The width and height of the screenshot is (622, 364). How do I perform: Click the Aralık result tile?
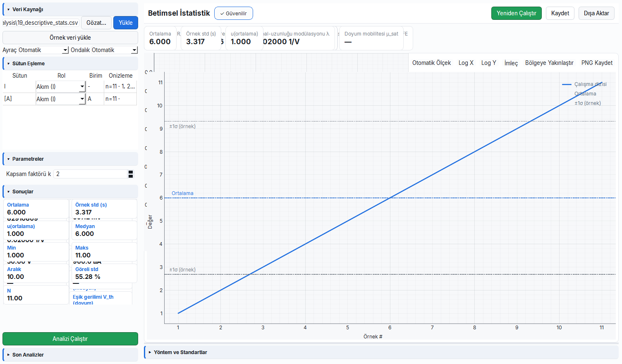pos(36,274)
